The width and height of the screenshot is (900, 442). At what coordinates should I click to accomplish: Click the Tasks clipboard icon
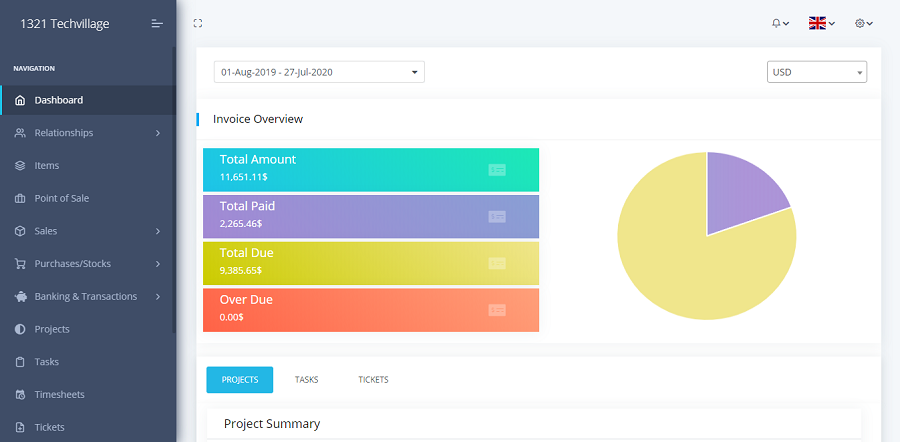(20, 362)
